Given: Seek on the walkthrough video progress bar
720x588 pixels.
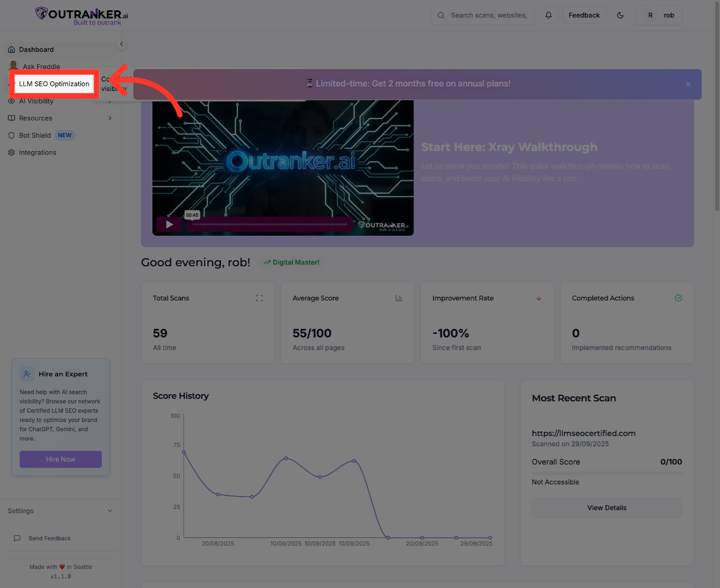Looking at the screenshot, I should point(270,224).
